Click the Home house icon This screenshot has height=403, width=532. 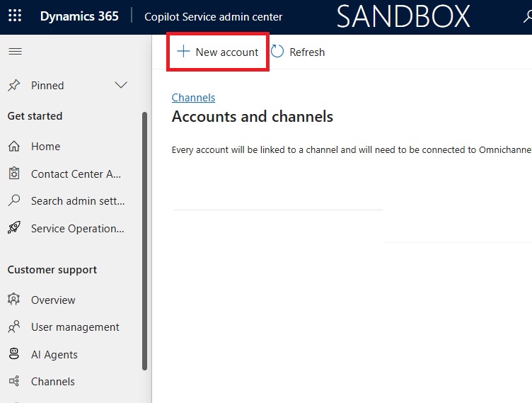tap(14, 146)
